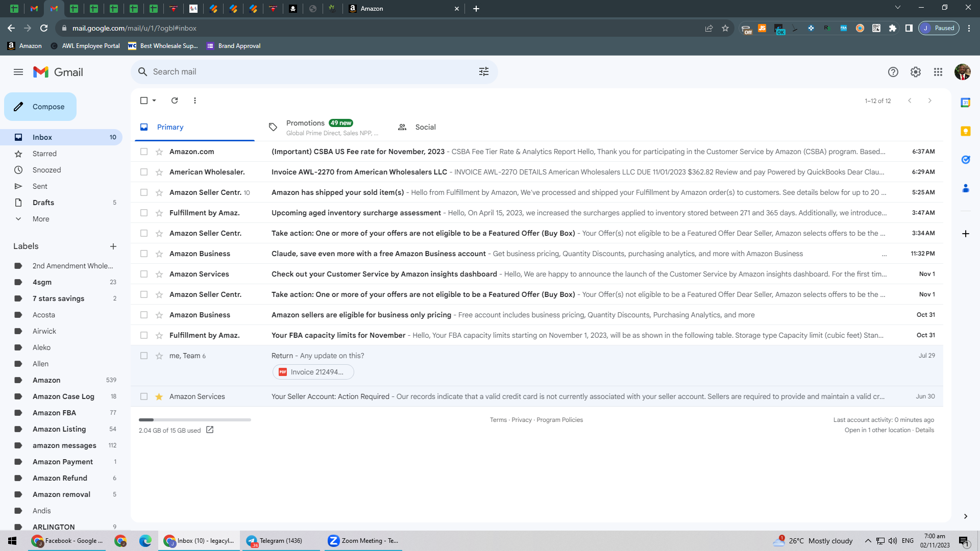
Task: Open the Terms link in footer
Action: (x=498, y=420)
